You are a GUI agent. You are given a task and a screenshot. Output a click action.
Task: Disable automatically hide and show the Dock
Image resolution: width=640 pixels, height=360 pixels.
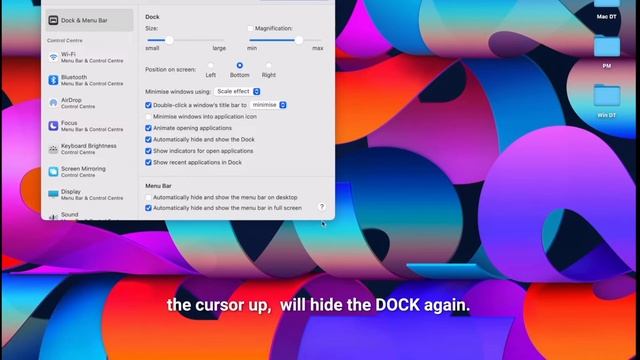(x=148, y=139)
